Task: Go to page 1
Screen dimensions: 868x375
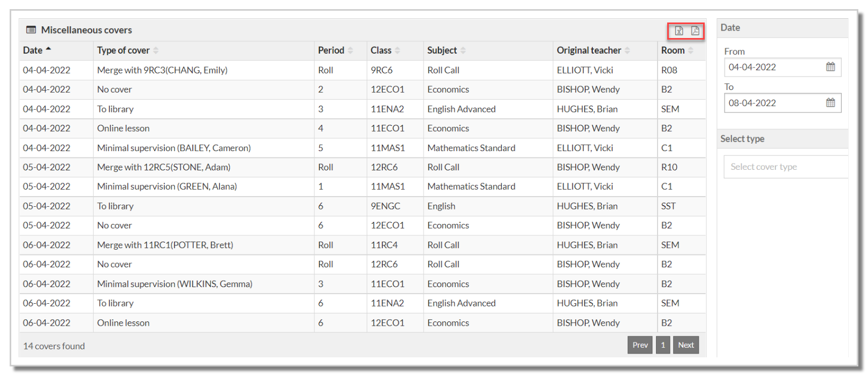Action: point(663,345)
